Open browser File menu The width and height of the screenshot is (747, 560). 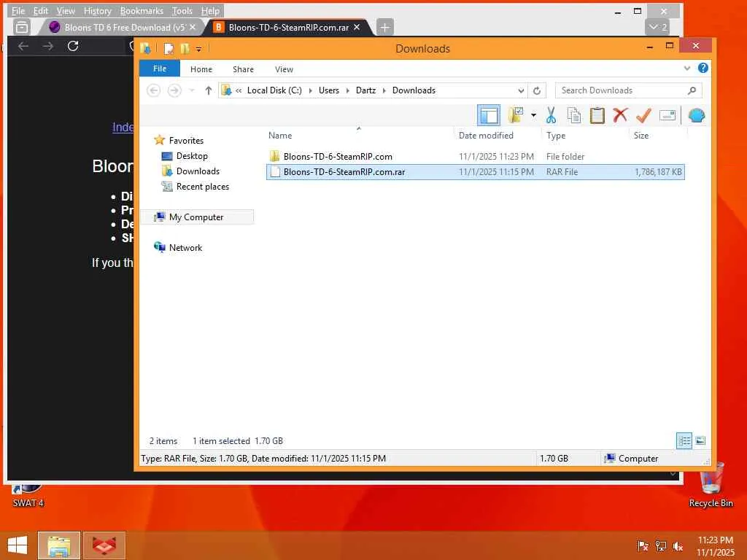[x=18, y=10]
